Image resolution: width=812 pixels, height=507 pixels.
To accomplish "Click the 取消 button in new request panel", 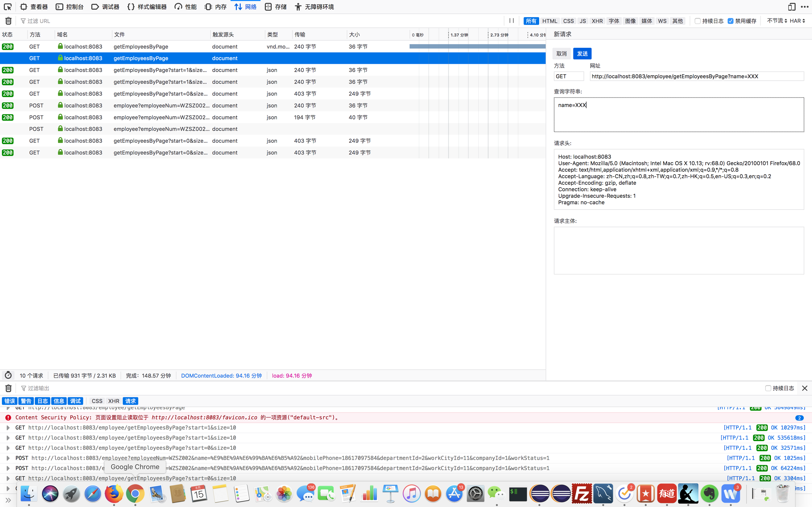I will tap(561, 53).
